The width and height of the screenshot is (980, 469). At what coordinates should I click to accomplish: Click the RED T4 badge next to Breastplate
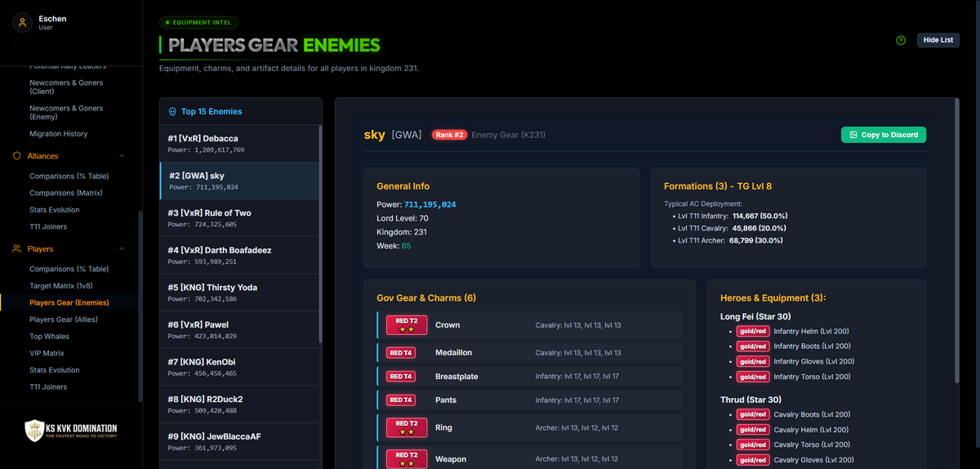point(402,377)
